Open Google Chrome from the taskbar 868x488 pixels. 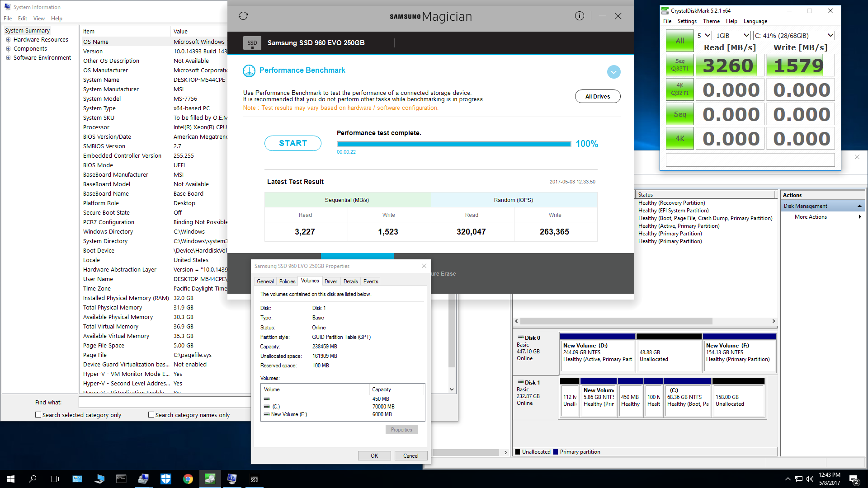point(188,479)
